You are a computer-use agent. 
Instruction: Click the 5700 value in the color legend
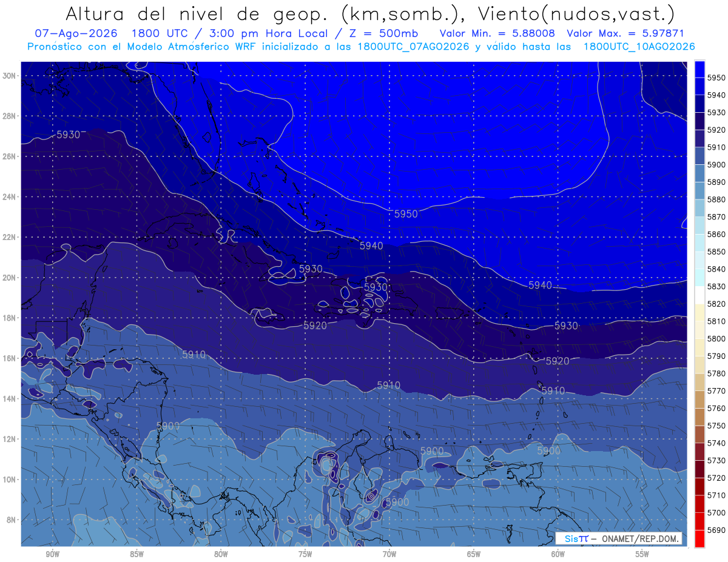coord(716,512)
